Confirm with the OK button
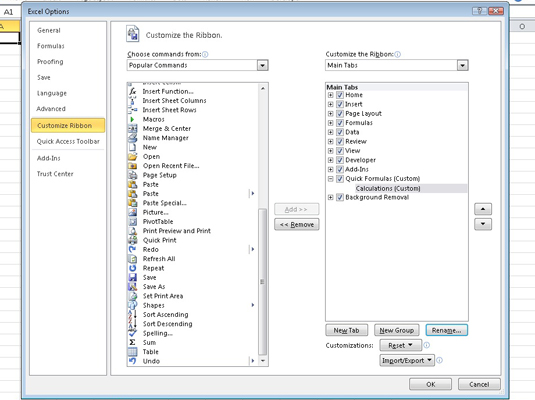Image resolution: width=535 pixels, height=400 pixels. coord(431,384)
